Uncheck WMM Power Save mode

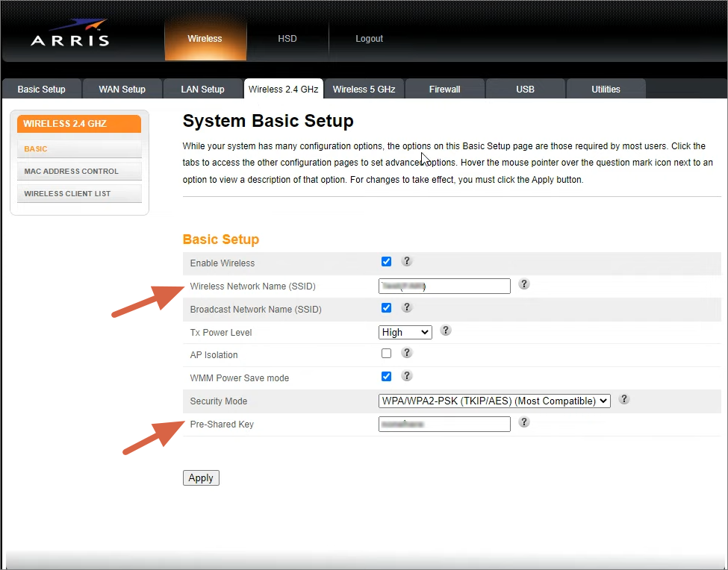tap(386, 376)
